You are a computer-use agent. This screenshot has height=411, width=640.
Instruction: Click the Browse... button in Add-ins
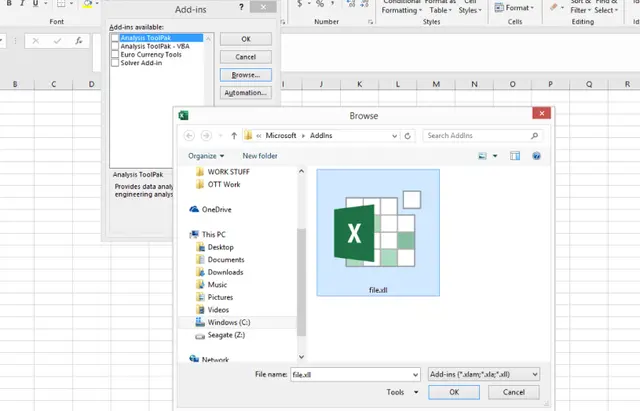coord(246,75)
